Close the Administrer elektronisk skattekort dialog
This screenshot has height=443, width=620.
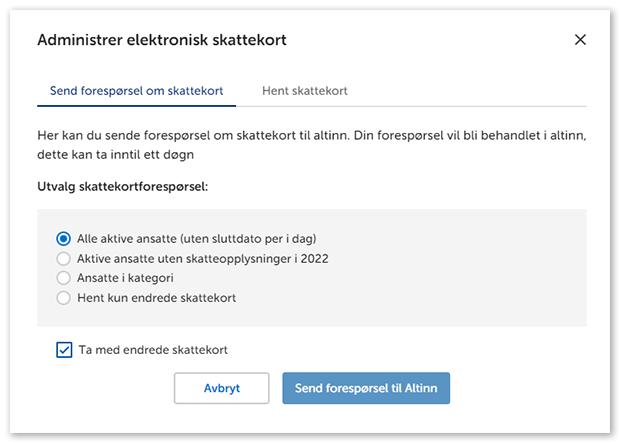coord(580,40)
